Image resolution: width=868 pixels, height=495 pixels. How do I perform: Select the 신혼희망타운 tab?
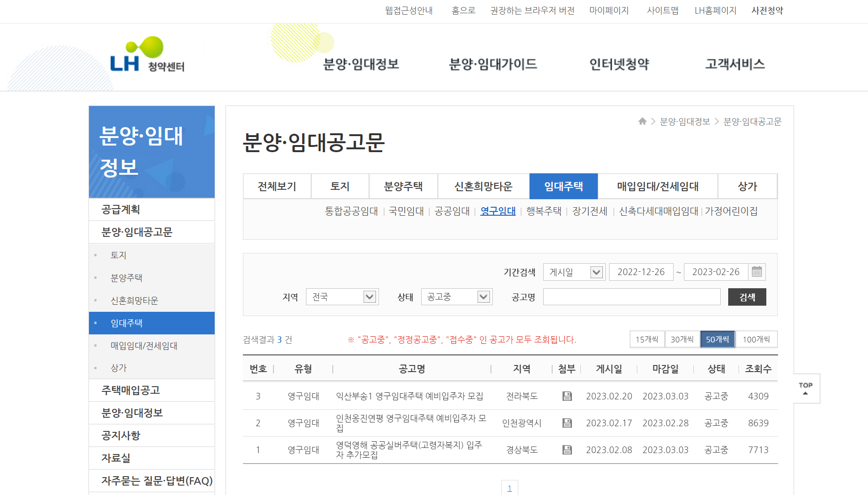point(483,186)
